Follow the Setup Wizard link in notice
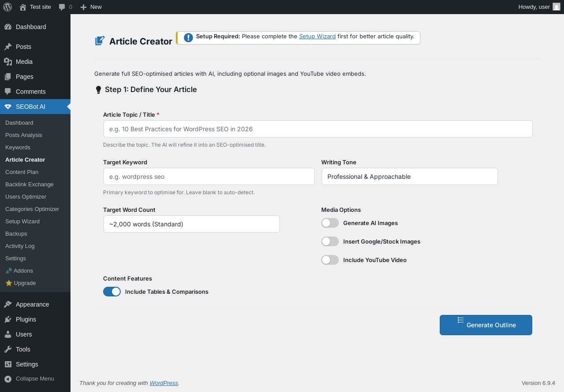564x392 pixels. click(x=317, y=37)
